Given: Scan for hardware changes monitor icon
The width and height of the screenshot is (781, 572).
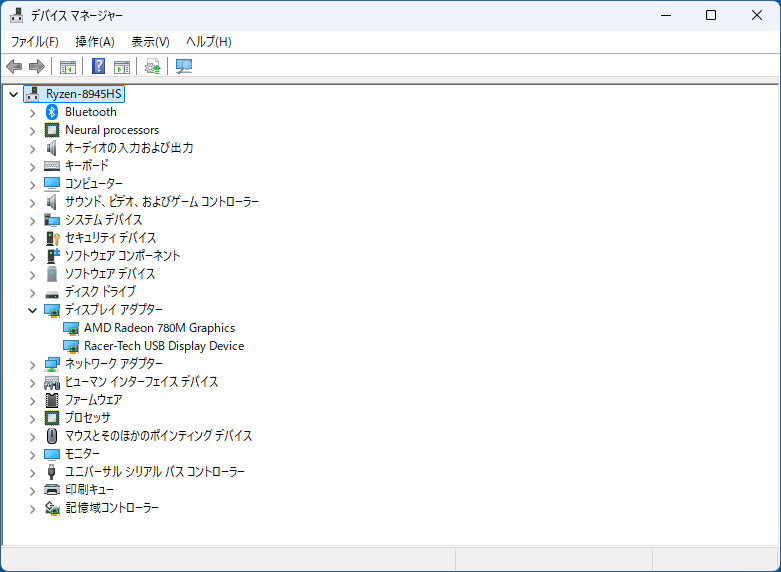Looking at the screenshot, I should click(x=184, y=66).
